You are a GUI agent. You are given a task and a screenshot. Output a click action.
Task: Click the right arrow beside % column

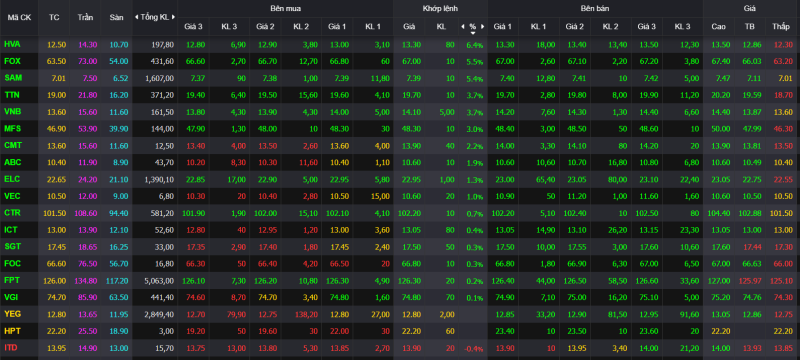click(483, 26)
